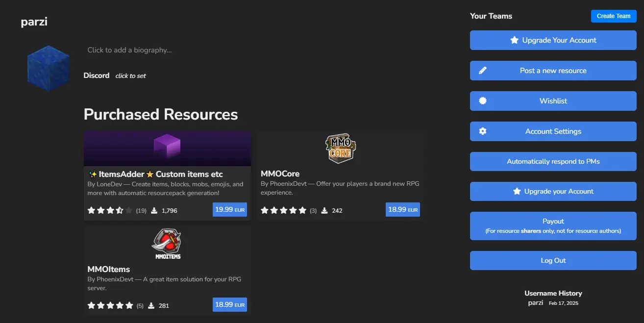Click the Discord label
Viewport: 644px width, 323px height.
click(97, 75)
